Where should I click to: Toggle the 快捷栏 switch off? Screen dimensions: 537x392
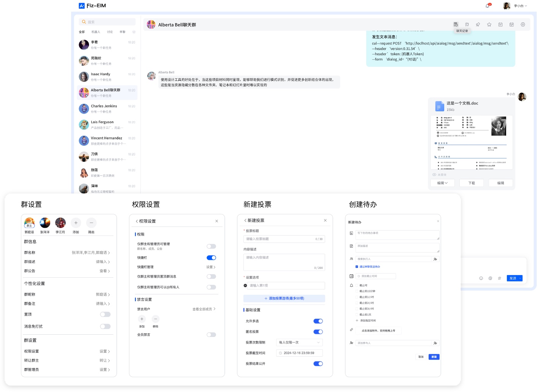(211, 258)
